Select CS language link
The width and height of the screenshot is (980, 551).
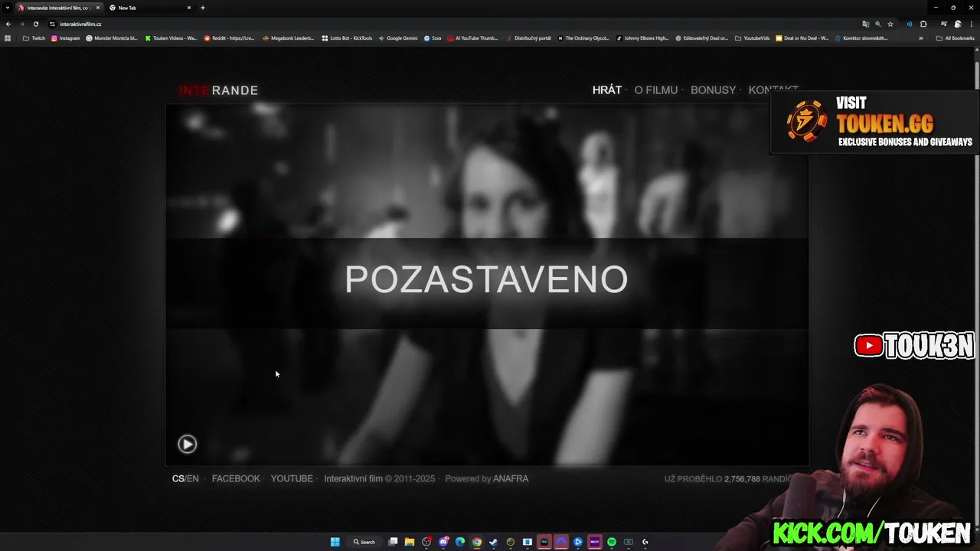point(178,479)
